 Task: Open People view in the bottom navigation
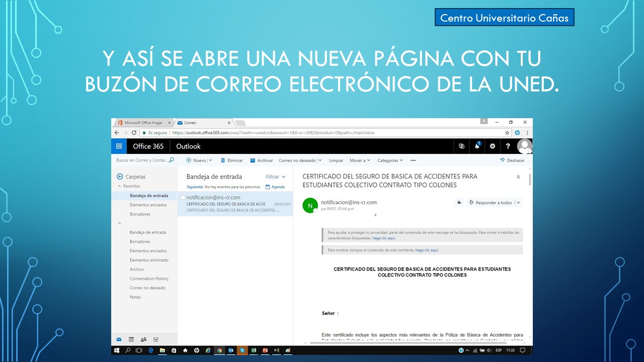click(143, 339)
